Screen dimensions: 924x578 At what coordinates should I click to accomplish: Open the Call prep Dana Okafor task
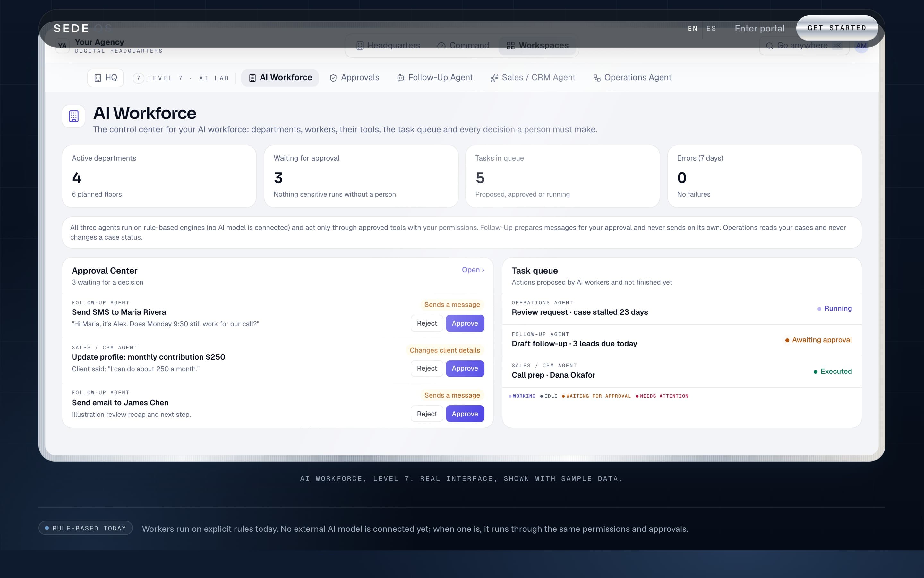pos(681,372)
